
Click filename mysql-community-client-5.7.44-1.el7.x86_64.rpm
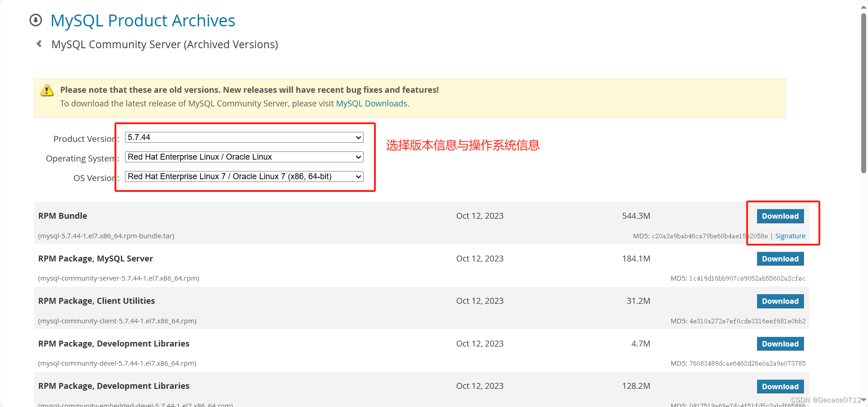click(117, 321)
